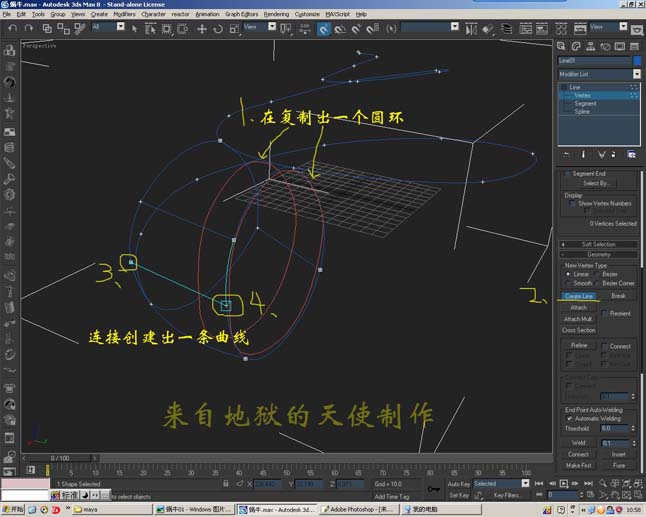The width and height of the screenshot is (646, 517).
Task: Open reference coordinate system View dropdown
Action: pos(272,27)
